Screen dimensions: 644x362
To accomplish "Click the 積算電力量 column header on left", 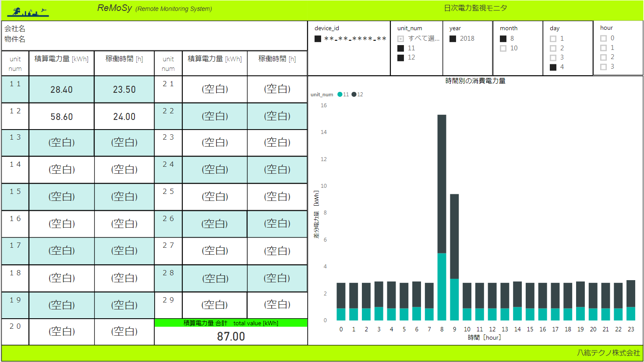I will [61, 59].
